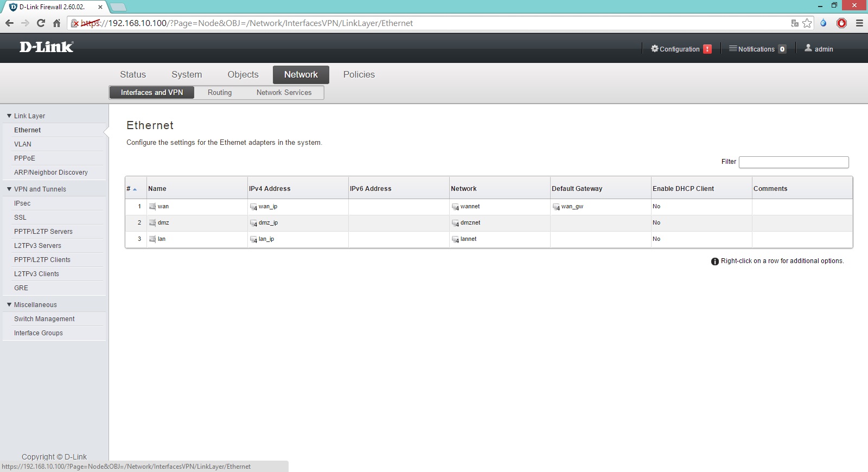Click the admin user icon

(x=808, y=48)
